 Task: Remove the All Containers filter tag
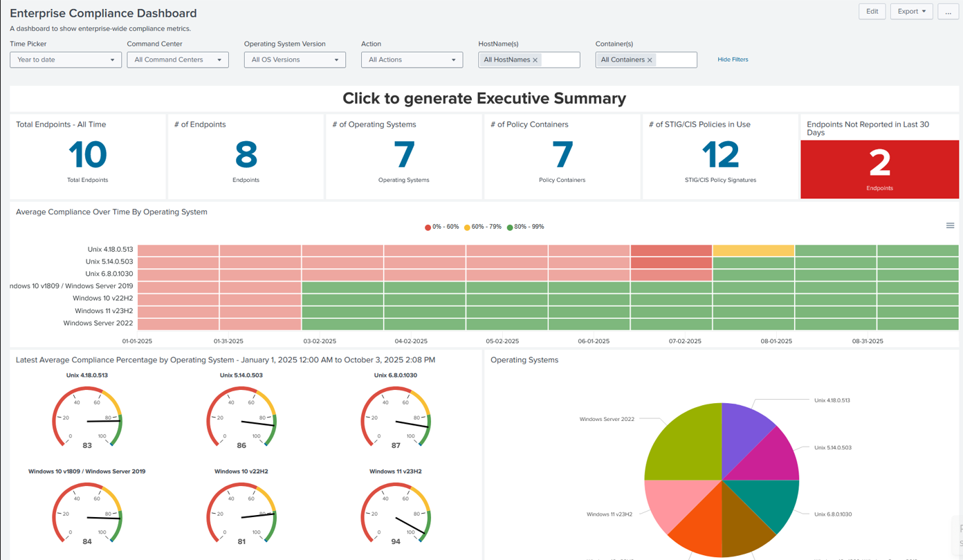pos(650,60)
